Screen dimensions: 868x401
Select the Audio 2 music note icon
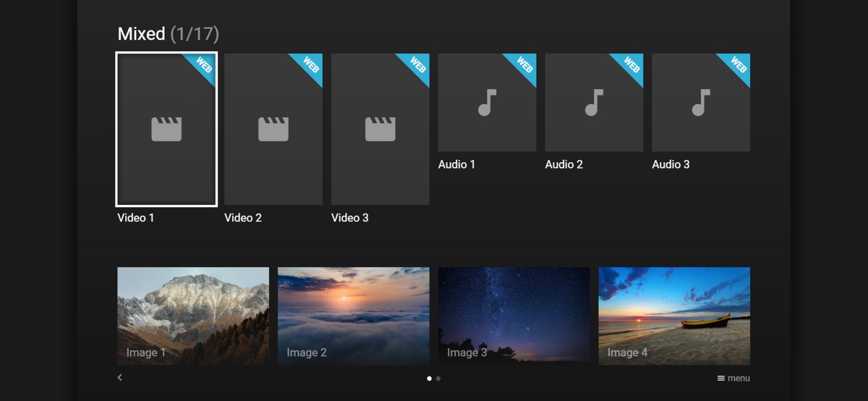594,102
